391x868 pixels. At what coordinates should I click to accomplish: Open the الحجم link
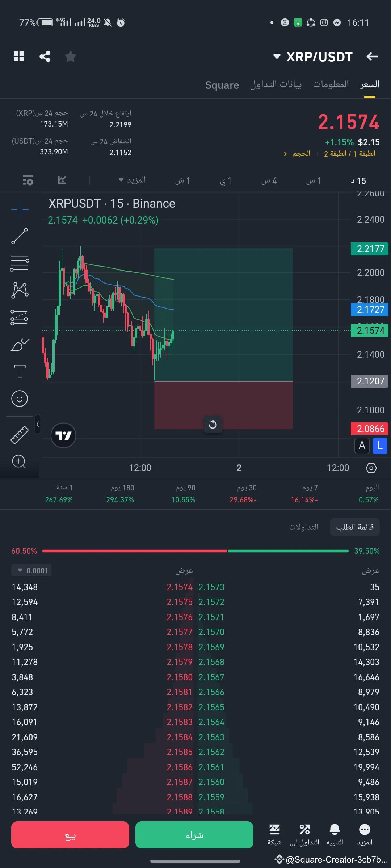pos(297,154)
